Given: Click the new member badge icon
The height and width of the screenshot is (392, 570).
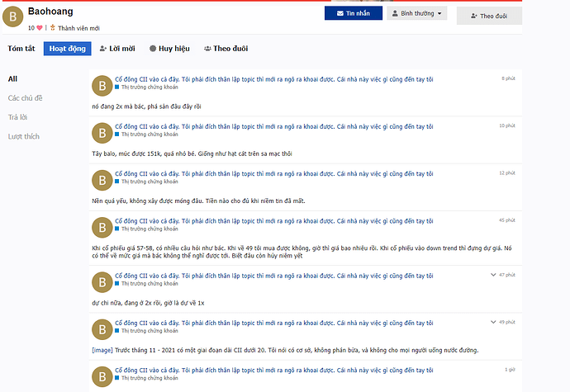Looking at the screenshot, I should coord(53,27).
